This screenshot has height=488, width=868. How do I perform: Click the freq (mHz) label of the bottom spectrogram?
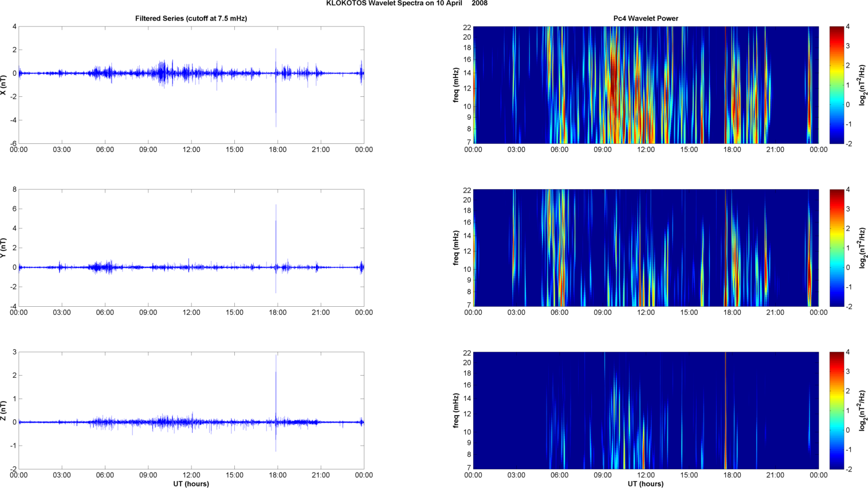(x=456, y=411)
